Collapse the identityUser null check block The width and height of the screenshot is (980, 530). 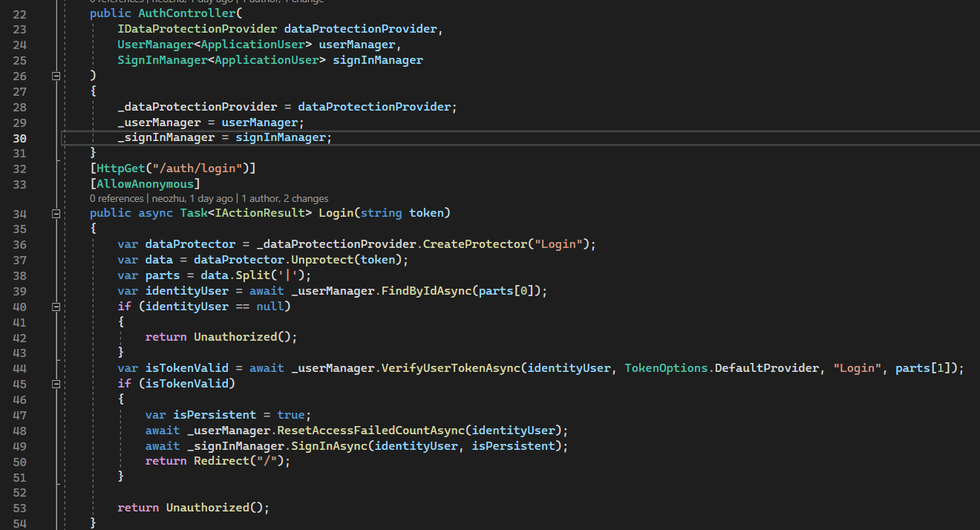(56, 307)
